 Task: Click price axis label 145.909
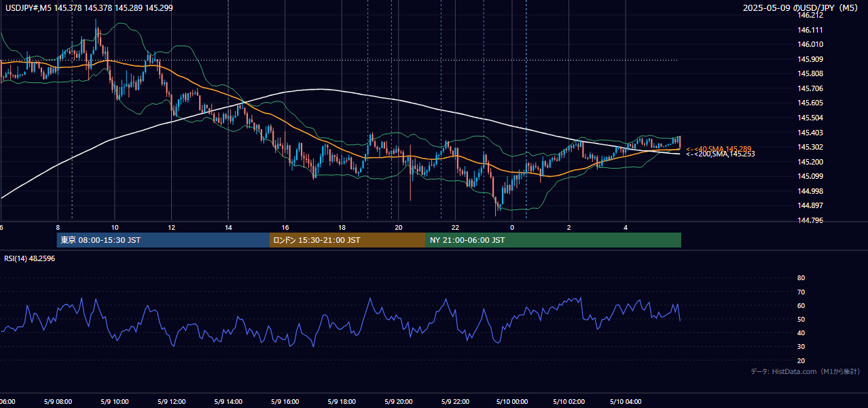click(x=810, y=59)
